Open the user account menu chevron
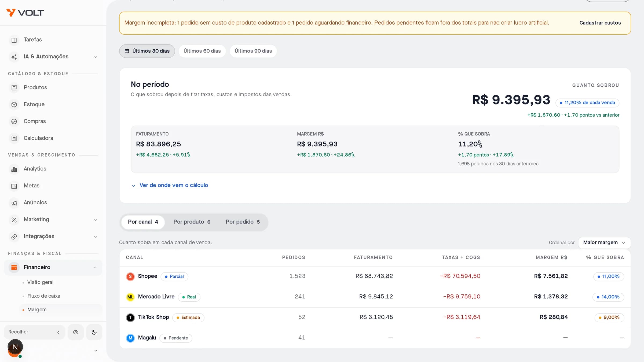Image resolution: width=644 pixels, height=362 pixels. 96,351
